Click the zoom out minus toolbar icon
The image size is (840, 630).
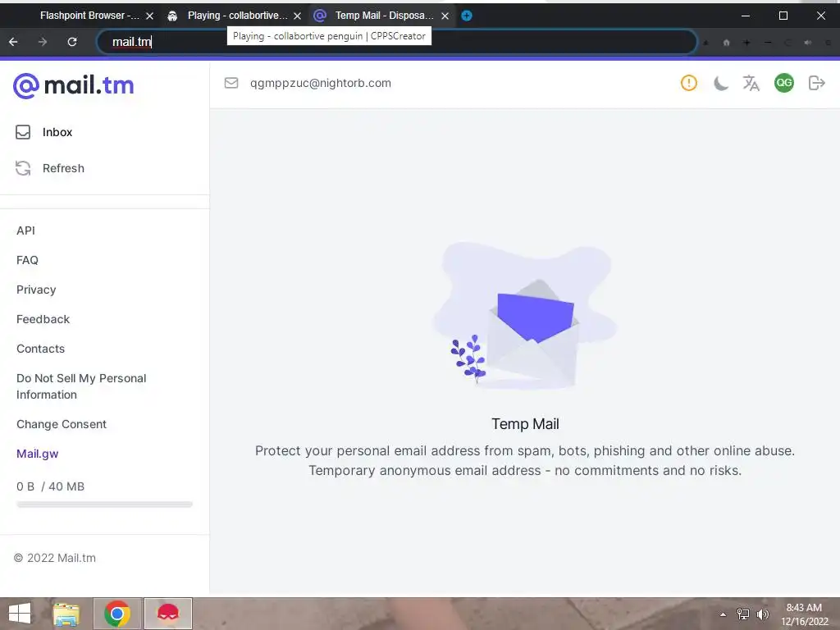coord(768,43)
